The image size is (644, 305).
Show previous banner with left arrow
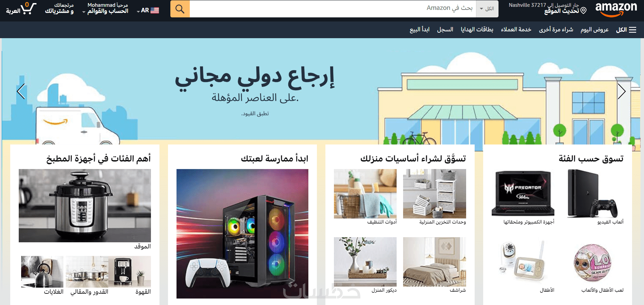tap(21, 91)
